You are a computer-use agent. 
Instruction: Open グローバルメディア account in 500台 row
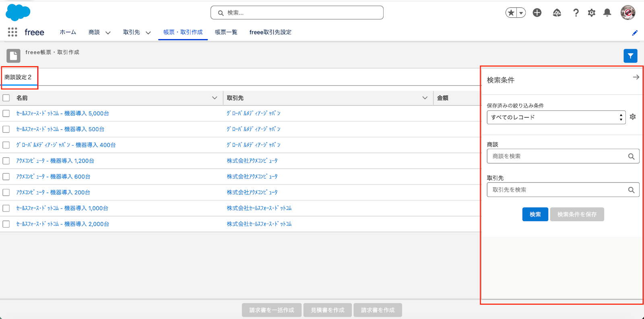pos(254,129)
